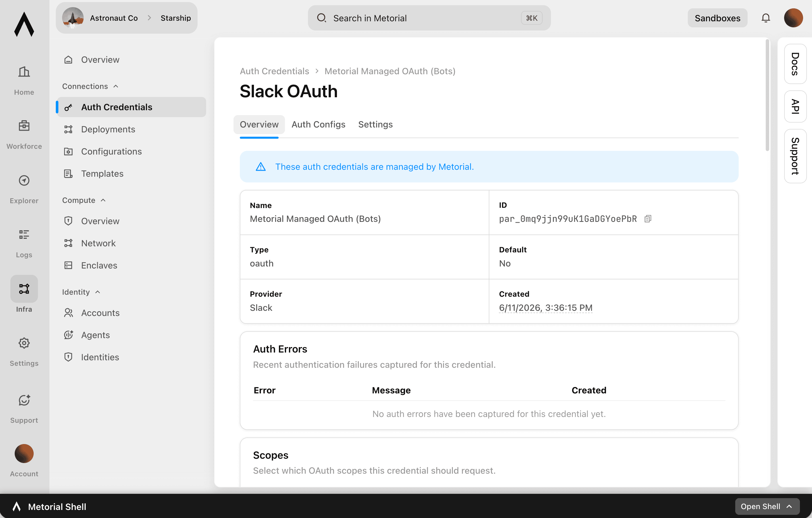Click the Metorial Shell logo in bottom bar
The width and height of the screenshot is (812, 518).
click(16, 506)
